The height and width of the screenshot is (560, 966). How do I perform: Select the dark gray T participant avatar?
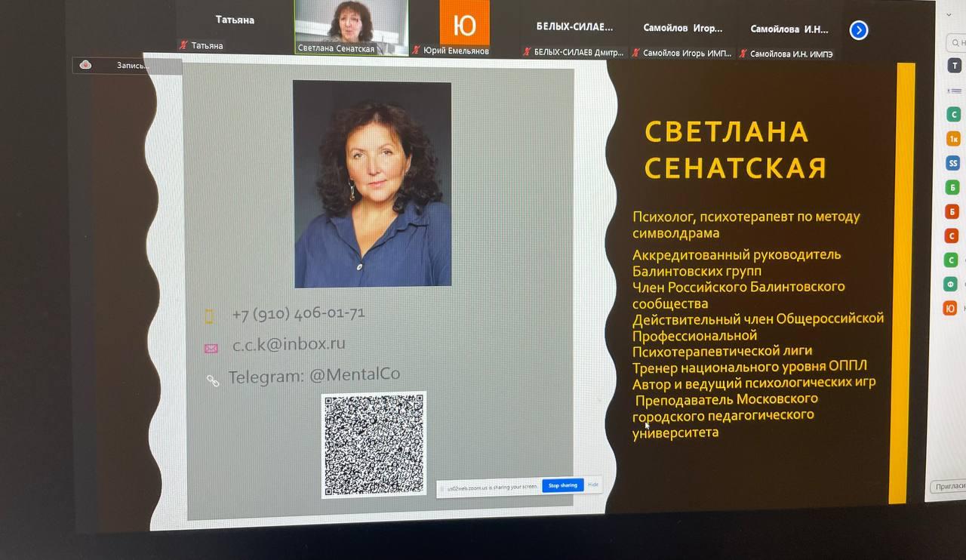[955, 66]
